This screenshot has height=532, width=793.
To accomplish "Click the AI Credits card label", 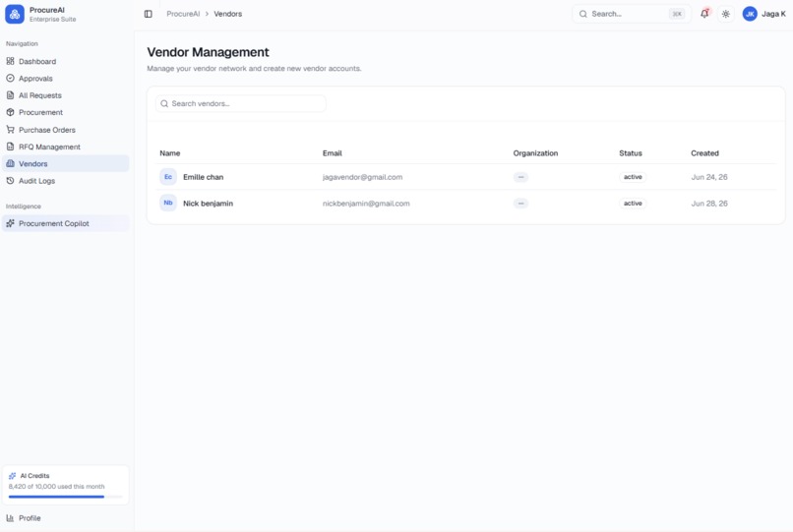I will pyautogui.click(x=34, y=476).
